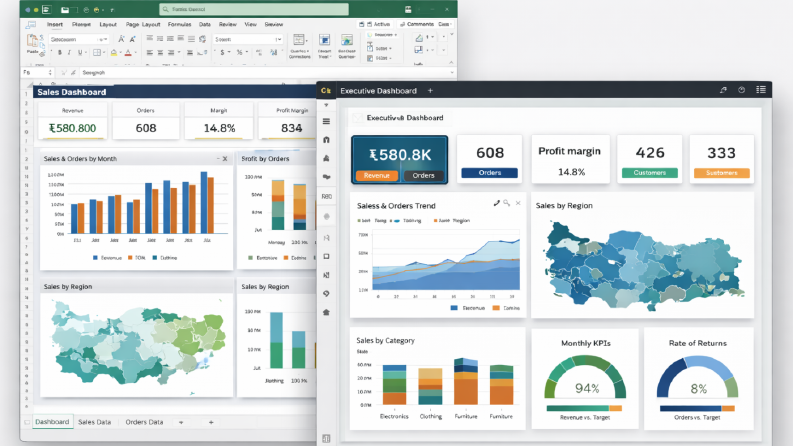Apply currency dollar format in Excel
The height and width of the screenshot is (446, 793).
pyautogui.click(x=222, y=53)
